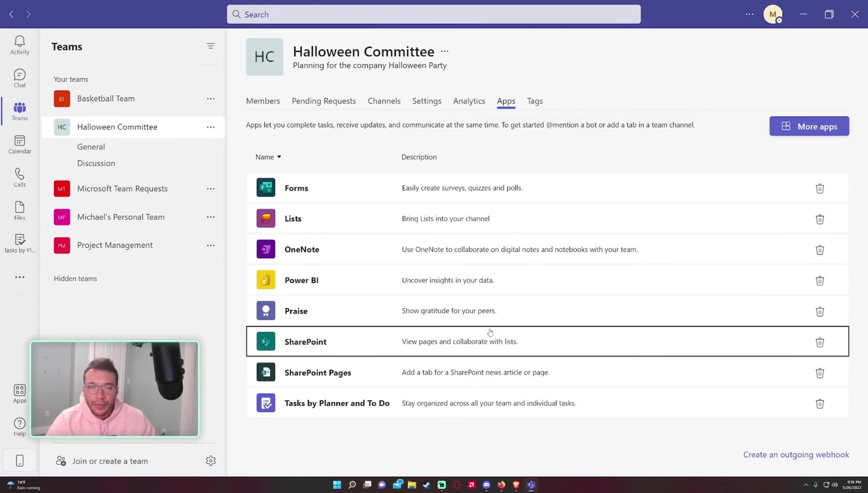Uninstall the SharePoint app
This screenshot has width=868, height=493.
(x=820, y=342)
